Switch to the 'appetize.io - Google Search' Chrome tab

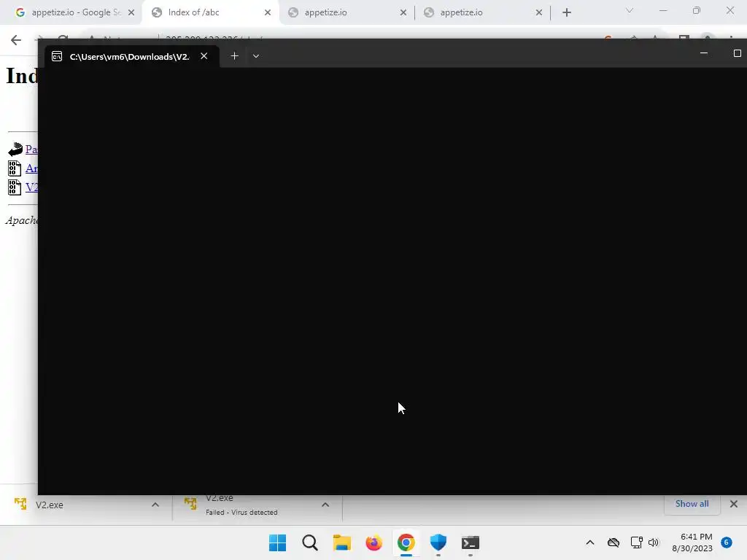click(x=69, y=12)
